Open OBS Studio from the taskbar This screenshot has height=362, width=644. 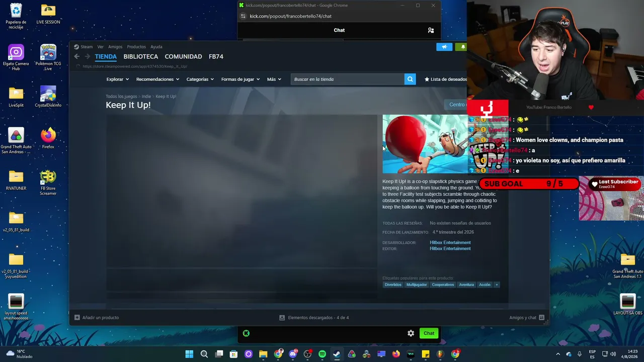307,354
